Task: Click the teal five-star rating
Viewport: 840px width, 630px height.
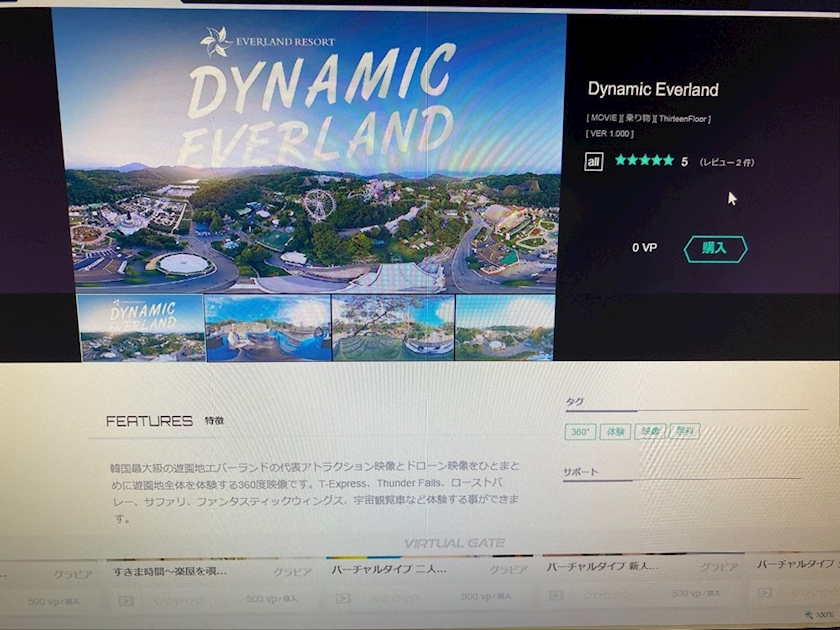Action: (x=644, y=160)
